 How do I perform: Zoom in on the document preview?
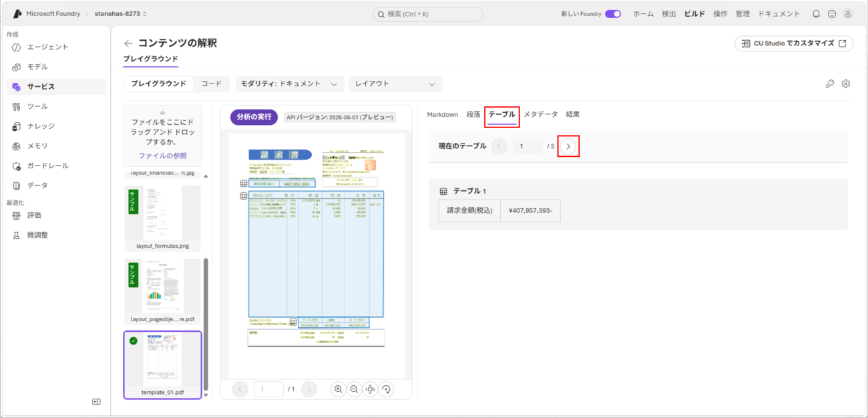tap(339, 389)
